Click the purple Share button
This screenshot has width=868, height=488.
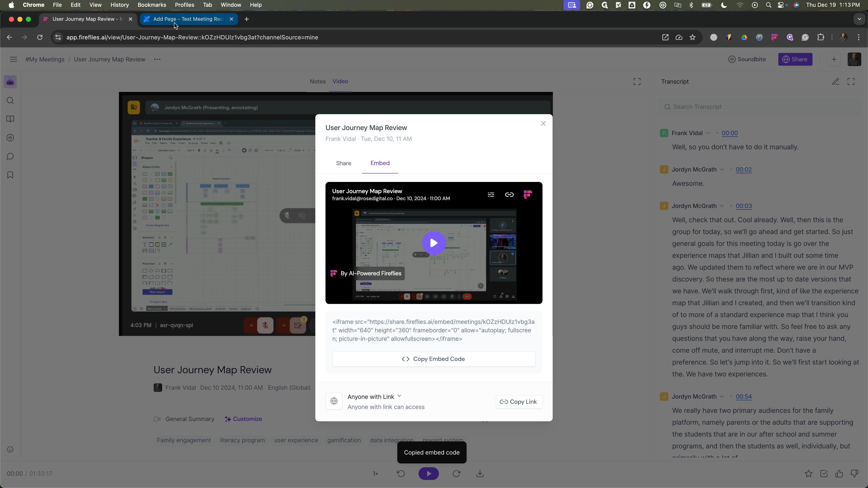click(795, 59)
